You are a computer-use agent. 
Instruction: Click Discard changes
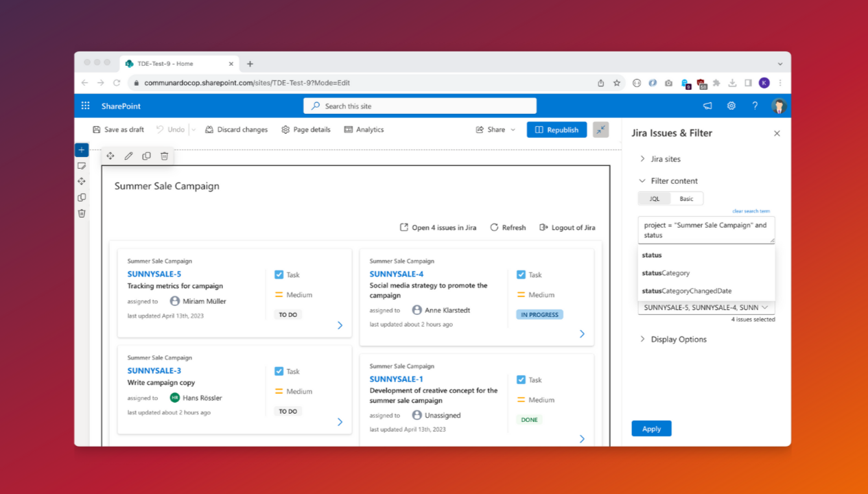pyautogui.click(x=237, y=130)
